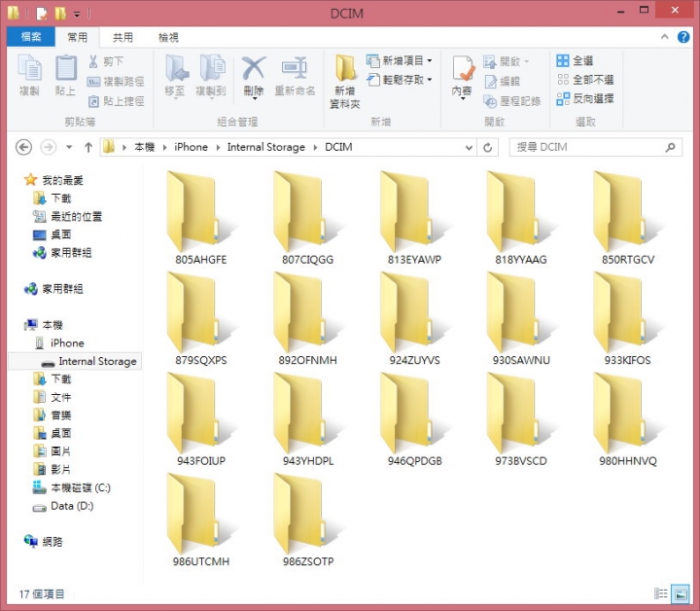
Task: Select Documents (文件) in the sidebar
Action: coord(52,397)
